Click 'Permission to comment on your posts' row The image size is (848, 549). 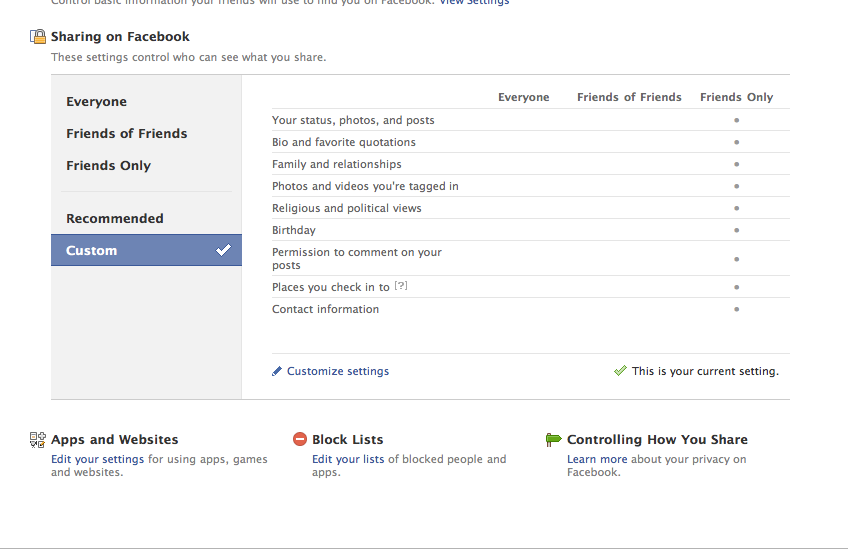tap(531, 259)
